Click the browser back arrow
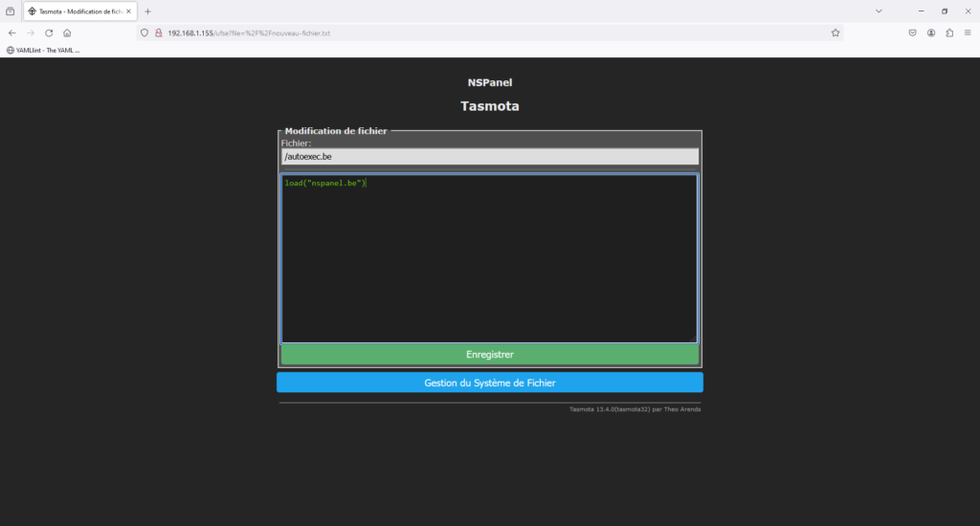This screenshot has height=526, width=980. (x=11, y=33)
